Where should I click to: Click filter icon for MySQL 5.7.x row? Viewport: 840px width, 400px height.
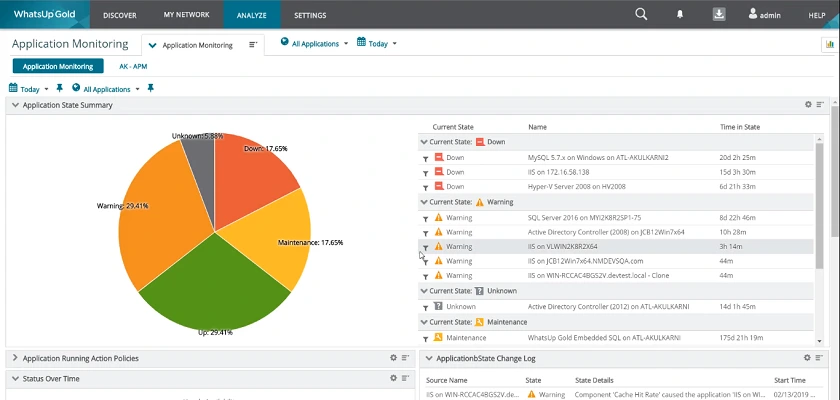coord(425,159)
